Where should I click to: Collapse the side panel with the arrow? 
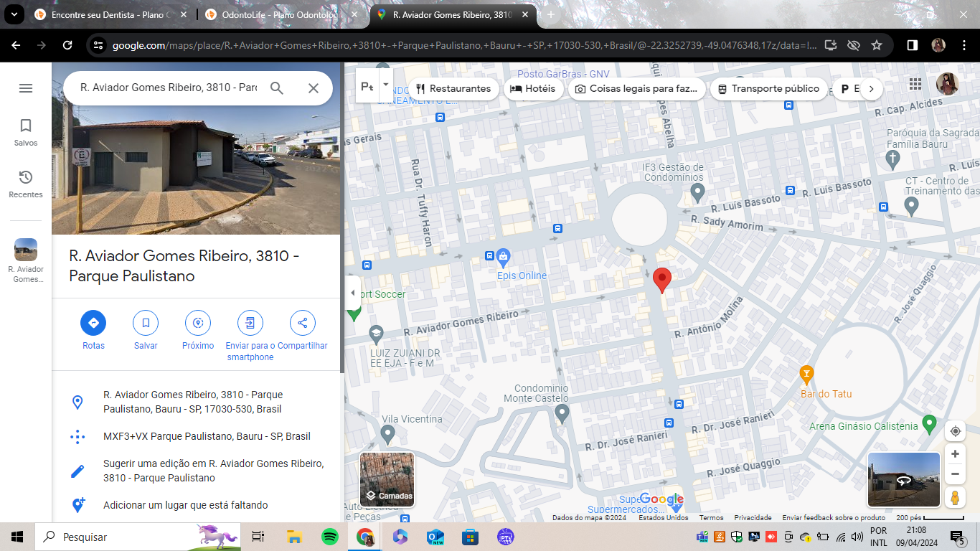[x=352, y=293]
